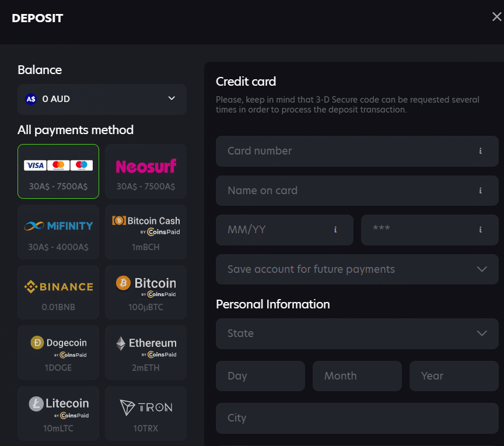
Task: Open the AUD balance currency dropdown
Action: tap(102, 99)
